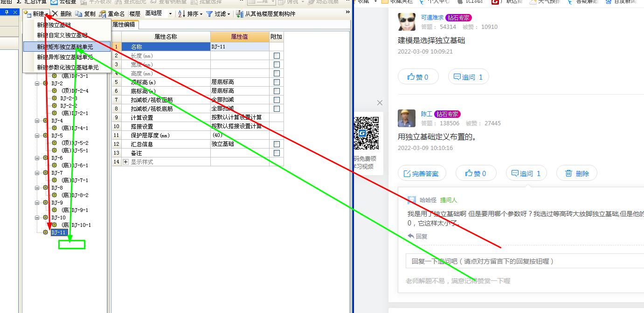Tick the 扣减板/筏板底筋 附加 checkbox
Screen dimensions: 644x313
click(277, 109)
